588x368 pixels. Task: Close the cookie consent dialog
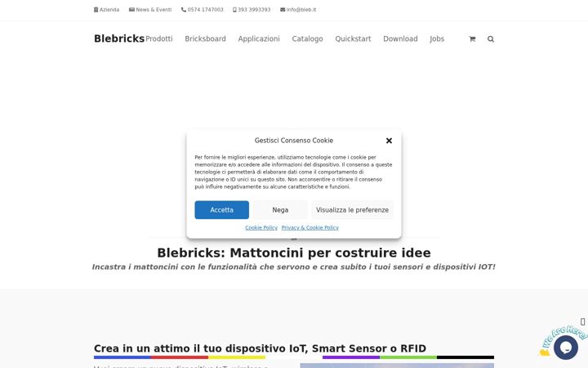pos(389,141)
